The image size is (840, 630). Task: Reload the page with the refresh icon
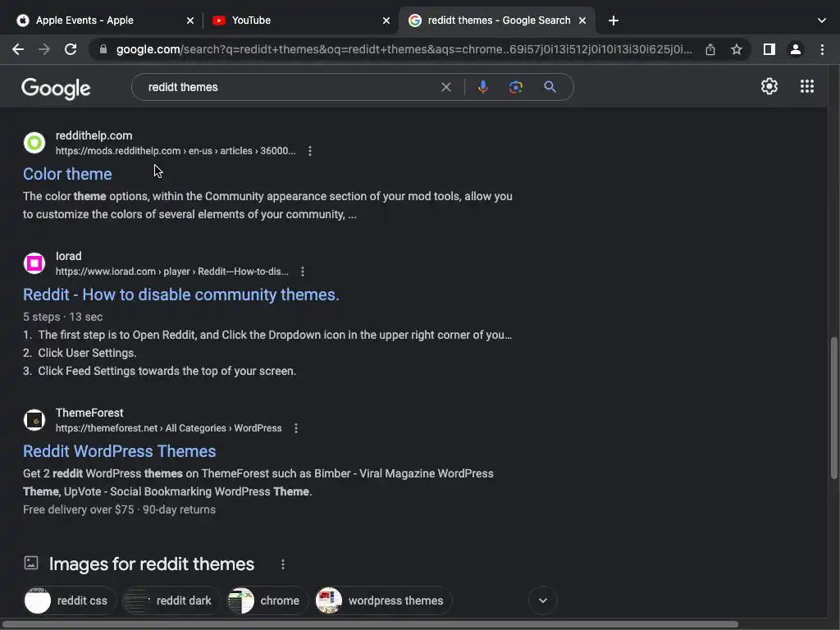(x=71, y=49)
